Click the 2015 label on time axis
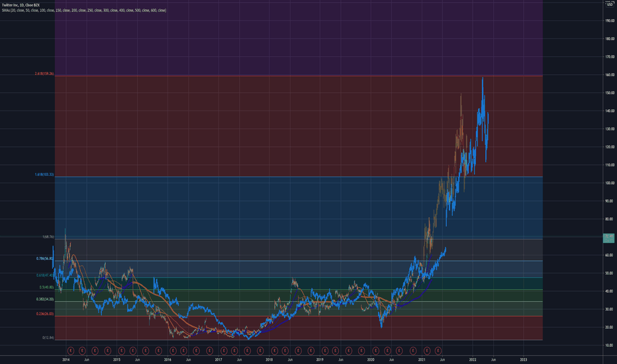 point(117,359)
